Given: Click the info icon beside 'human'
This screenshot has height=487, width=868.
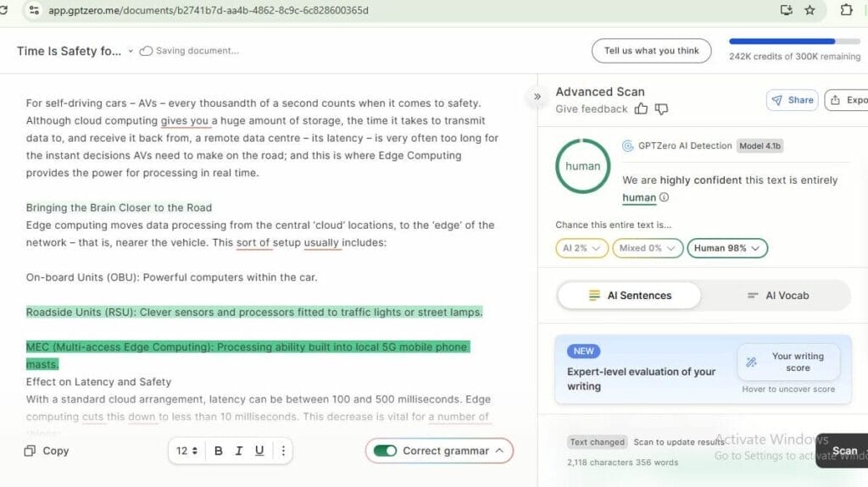Looking at the screenshot, I should pyautogui.click(x=664, y=197).
